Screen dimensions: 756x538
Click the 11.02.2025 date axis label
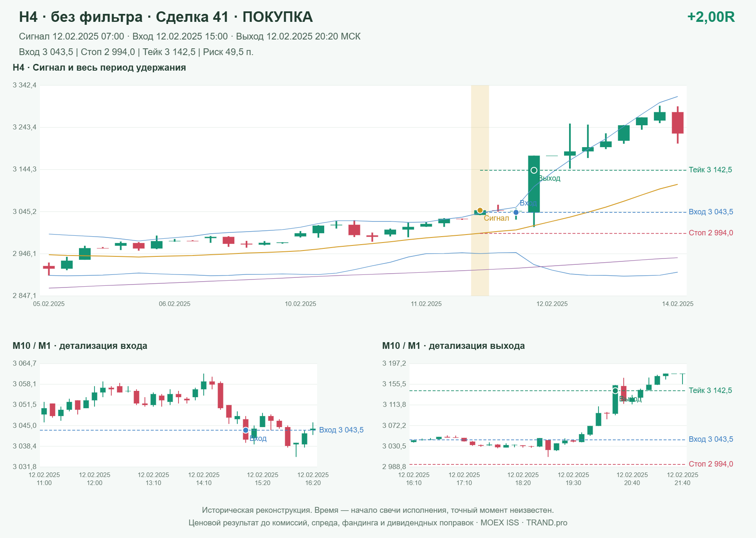(x=426, y=304)
